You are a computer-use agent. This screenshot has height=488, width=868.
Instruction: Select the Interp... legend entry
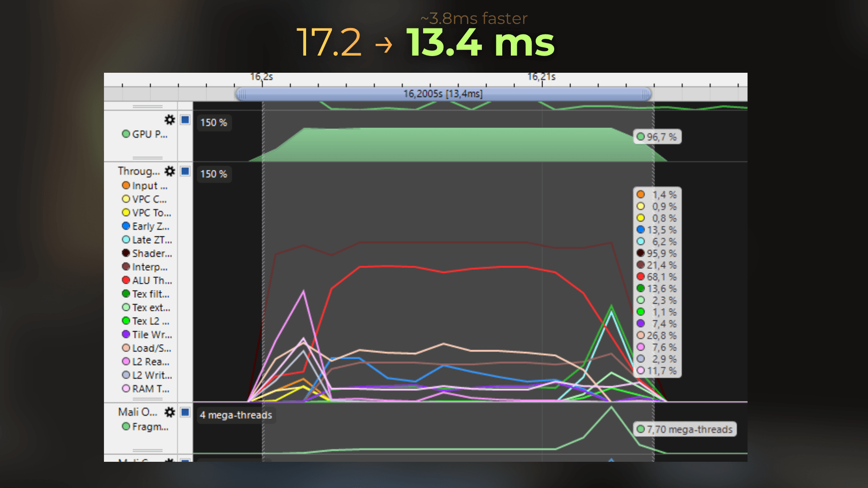click(145, 267)
